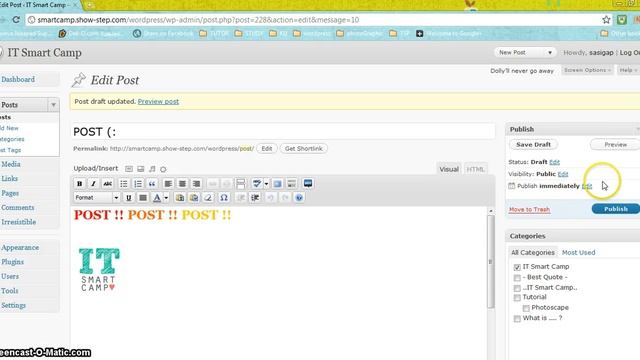This screenshot has width=640, height=360.
Task: Click the Underline button
Action: pyautogui.click(x=129, y=198)
